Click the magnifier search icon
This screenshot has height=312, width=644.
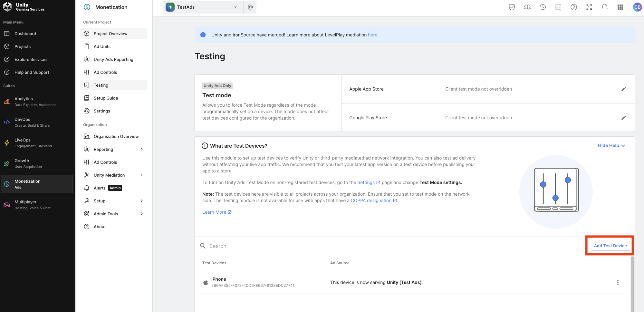[203, 246]
